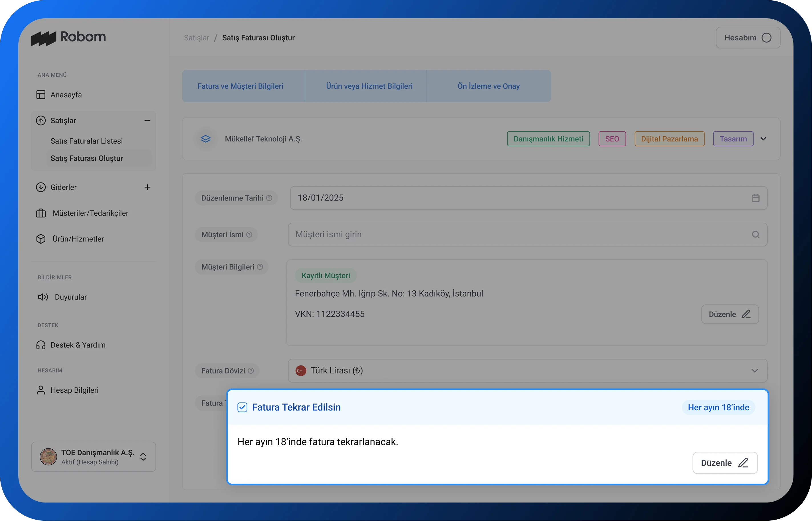
Task: Click the Robom logo
Action: 68,38
